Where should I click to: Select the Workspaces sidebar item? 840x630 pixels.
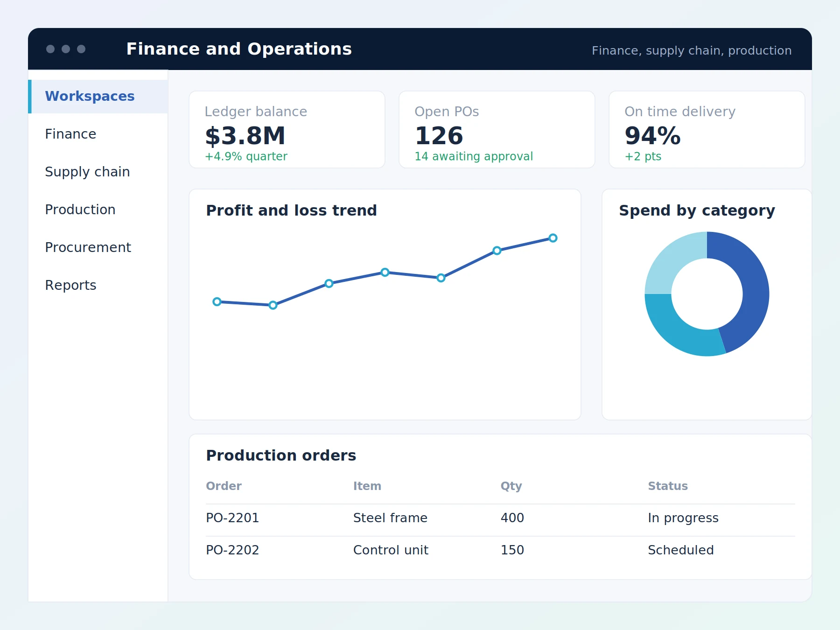[x=98, y=96]
